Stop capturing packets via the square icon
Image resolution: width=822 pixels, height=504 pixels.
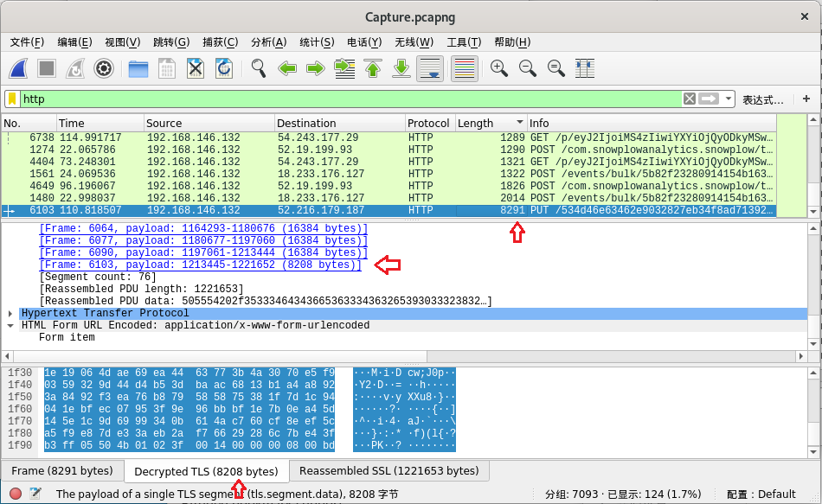(x=47, y=68)
